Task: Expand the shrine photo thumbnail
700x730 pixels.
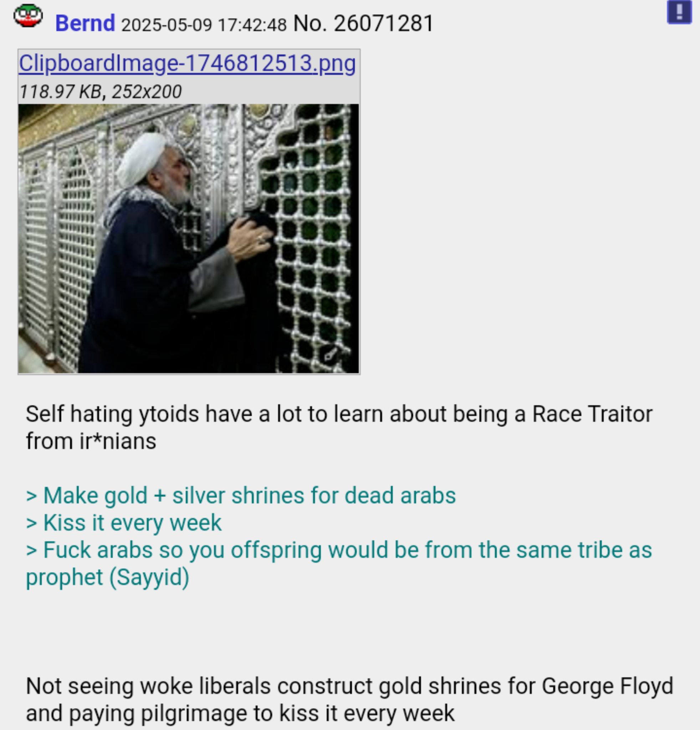Action: 189,238
